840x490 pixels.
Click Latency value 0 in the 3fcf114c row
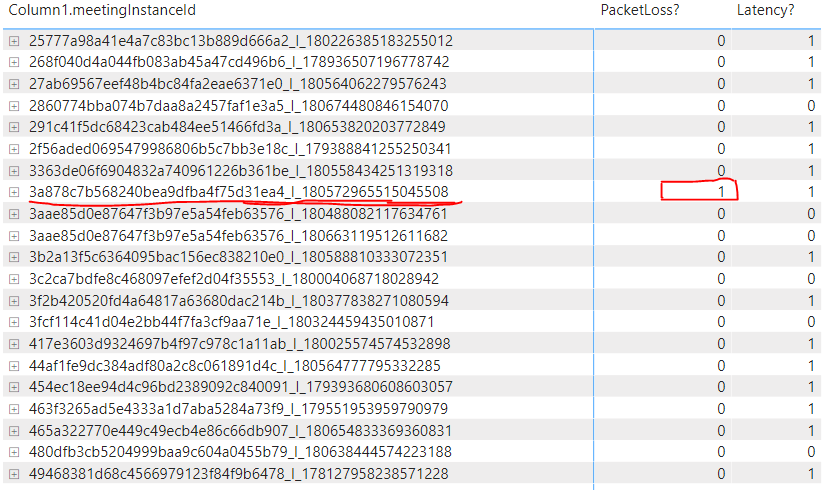811,322
